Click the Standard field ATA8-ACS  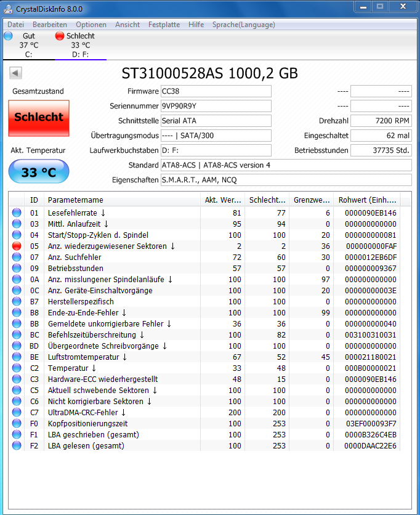[286, 165]
